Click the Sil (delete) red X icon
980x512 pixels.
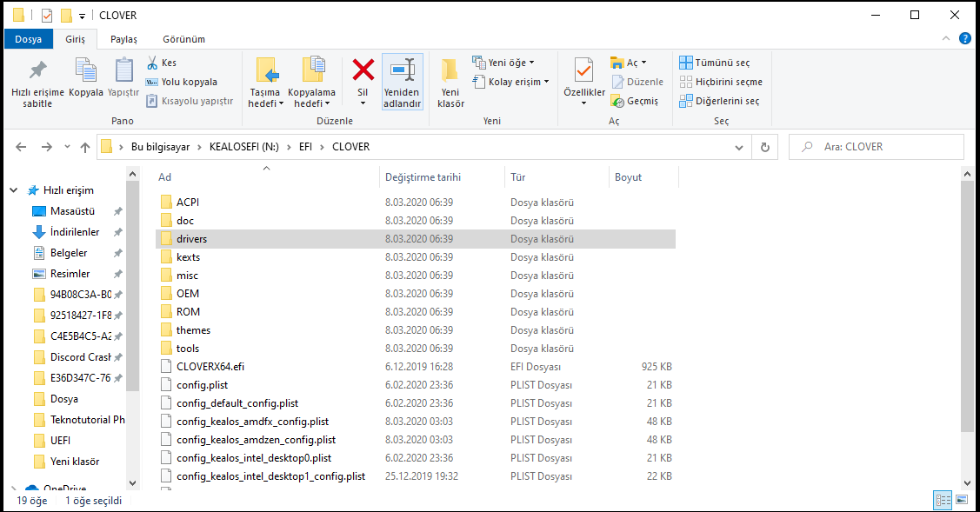pyautogui.click(x=363, y=70)
